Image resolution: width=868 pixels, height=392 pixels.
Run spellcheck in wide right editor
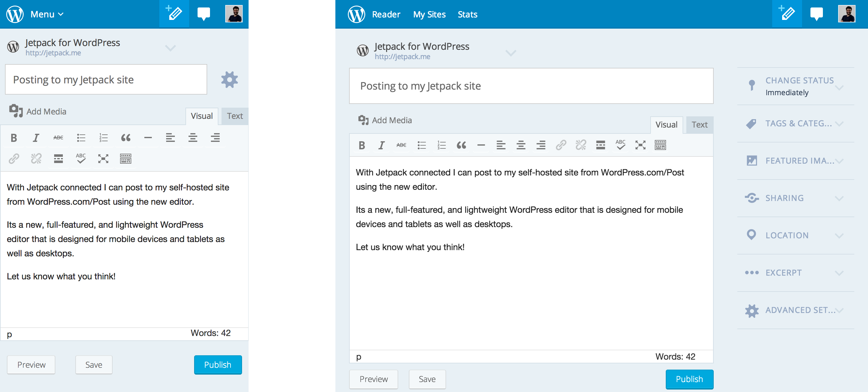point(620,145)
